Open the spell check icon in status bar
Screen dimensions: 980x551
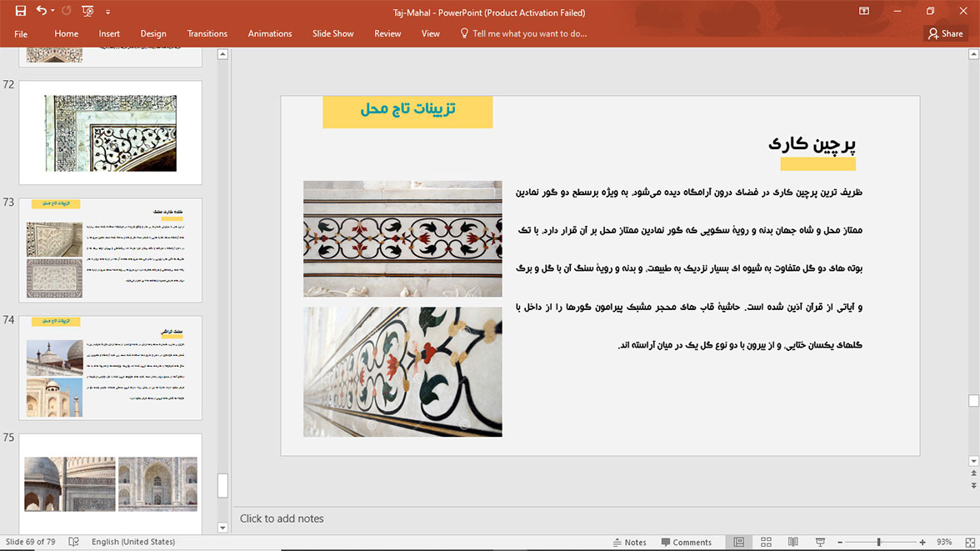[73, 542]
